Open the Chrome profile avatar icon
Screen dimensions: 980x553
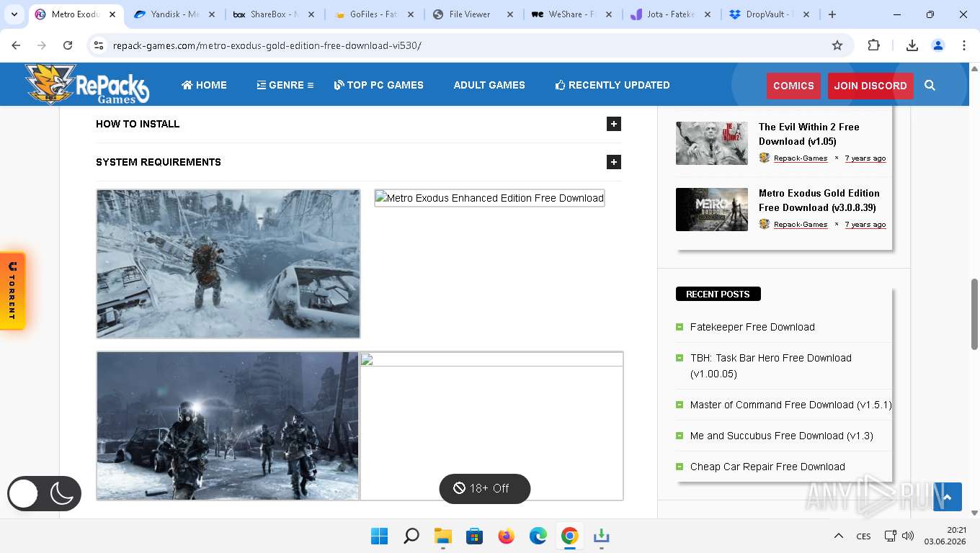[938, 45]
